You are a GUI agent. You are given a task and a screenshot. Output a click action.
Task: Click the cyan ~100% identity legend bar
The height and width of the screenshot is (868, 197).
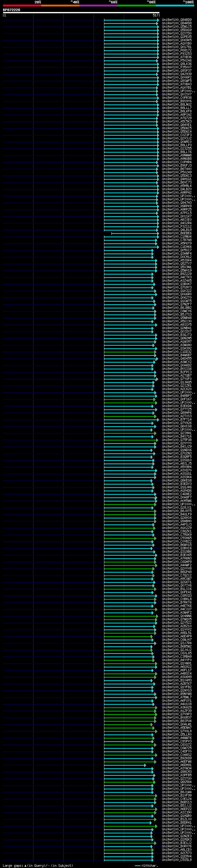[175, 6]
